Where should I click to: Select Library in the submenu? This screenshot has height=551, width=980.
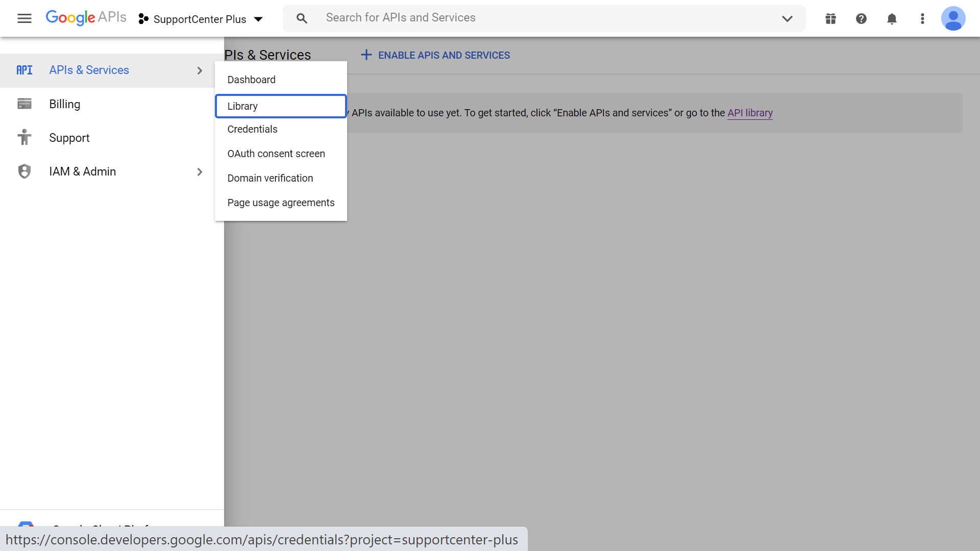pyautogui.click(x=281, y=106)
